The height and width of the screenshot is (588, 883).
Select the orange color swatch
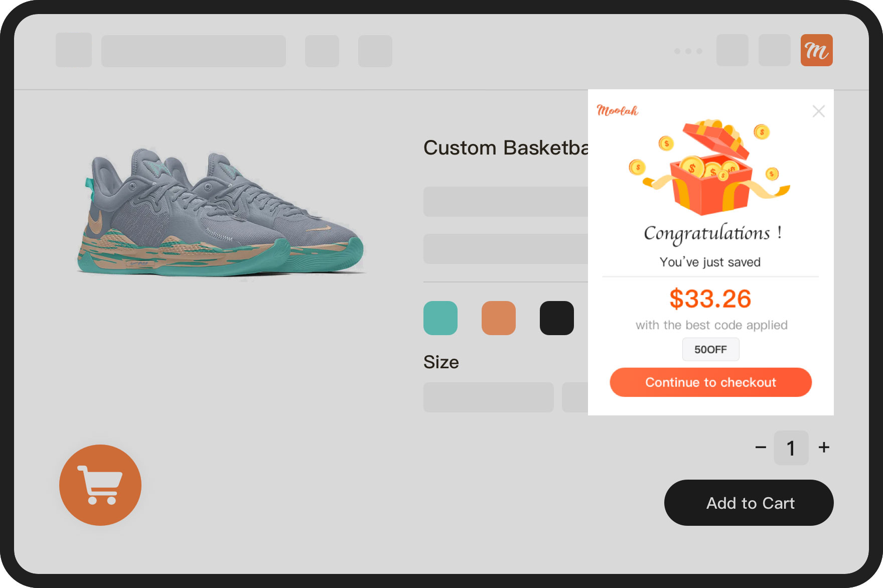[499, 318]
